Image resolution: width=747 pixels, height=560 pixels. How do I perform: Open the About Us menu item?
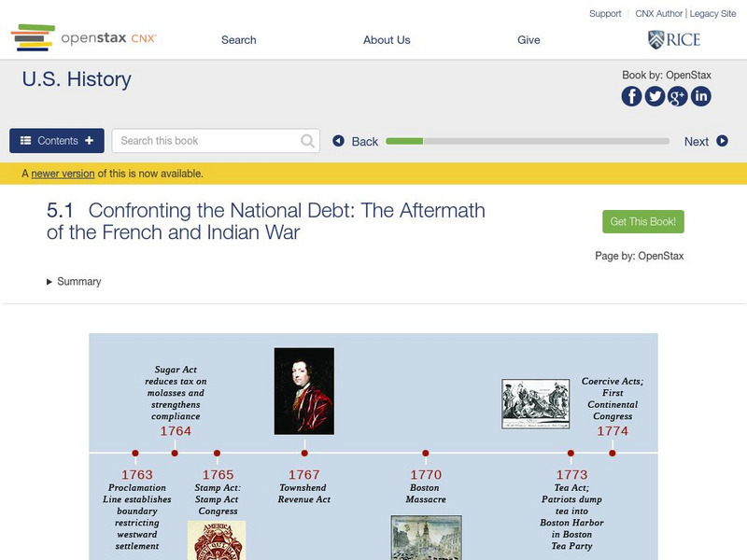(x=387, y=40)
